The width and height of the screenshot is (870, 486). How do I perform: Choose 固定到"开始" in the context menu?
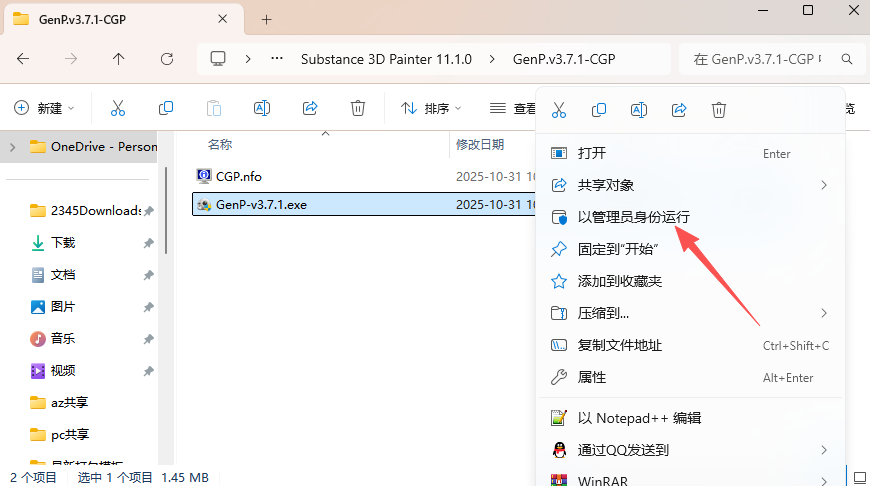pyautogui.click(x=690, y=249)
